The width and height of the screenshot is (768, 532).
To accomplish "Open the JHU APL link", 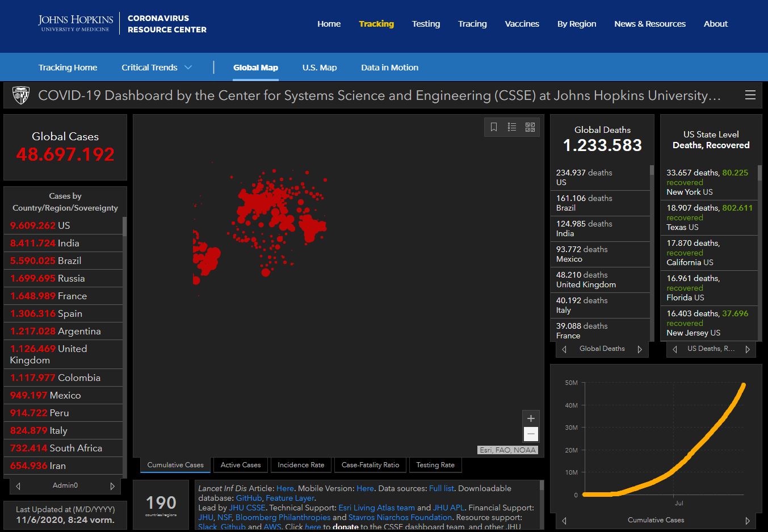I will coord(448,508).
